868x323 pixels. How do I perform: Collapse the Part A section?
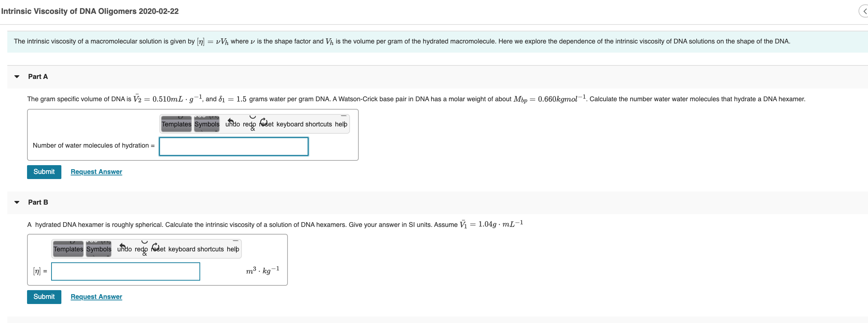click(x=17, y=77)
